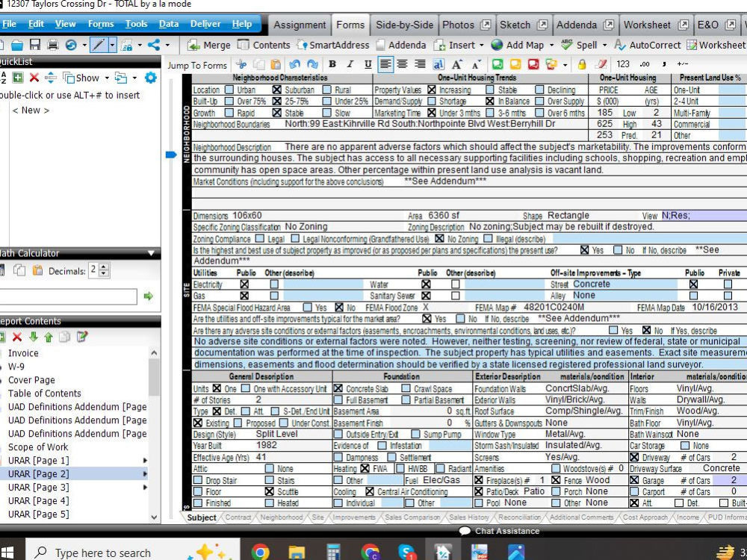Check the Urban location checkbox
Viewport: 747px width, 560px height.
[229, 90]
